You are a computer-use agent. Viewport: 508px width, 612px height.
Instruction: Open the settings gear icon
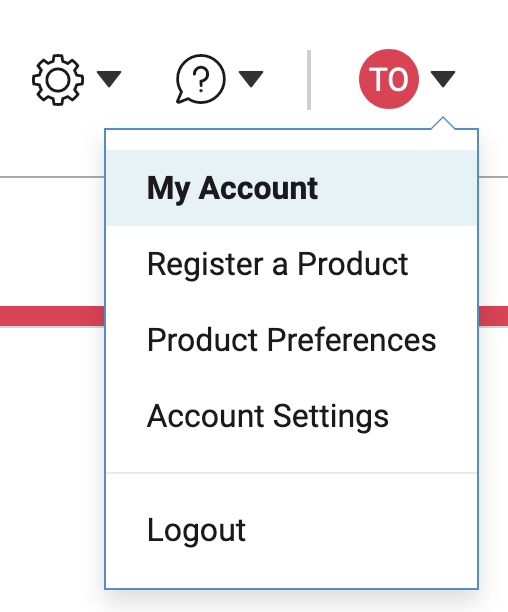(58, 80)
